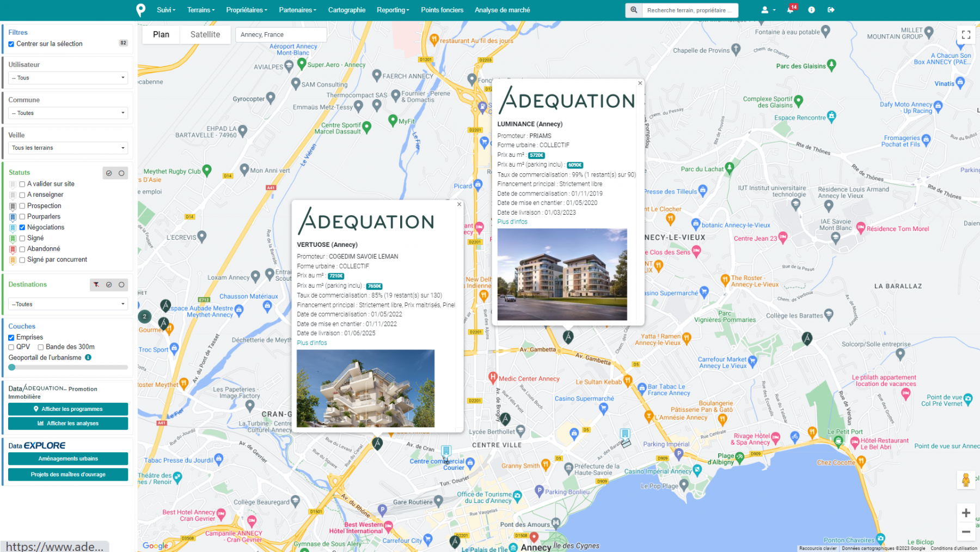Image resolution: width=980 pixels, height=552 pixels.
Task: Expand the Suivi menu
Action: (166, 10)
